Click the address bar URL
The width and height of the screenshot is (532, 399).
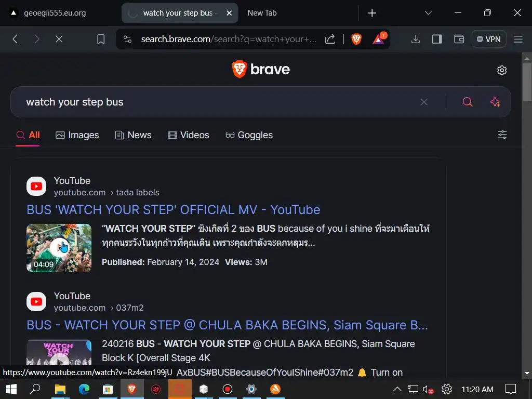click(229, 39)
